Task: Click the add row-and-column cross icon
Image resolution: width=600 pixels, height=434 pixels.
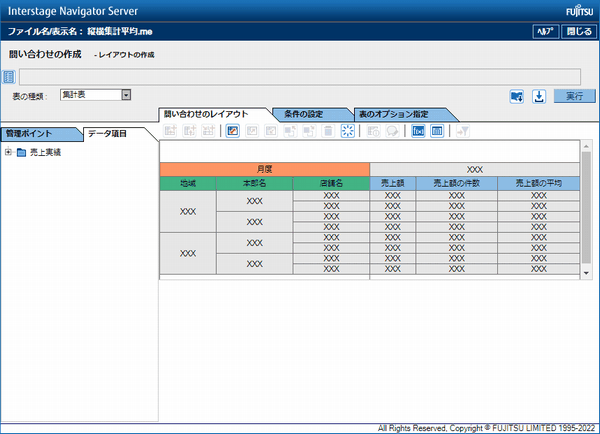Action: pyautogui.click(x=208, y=131)
